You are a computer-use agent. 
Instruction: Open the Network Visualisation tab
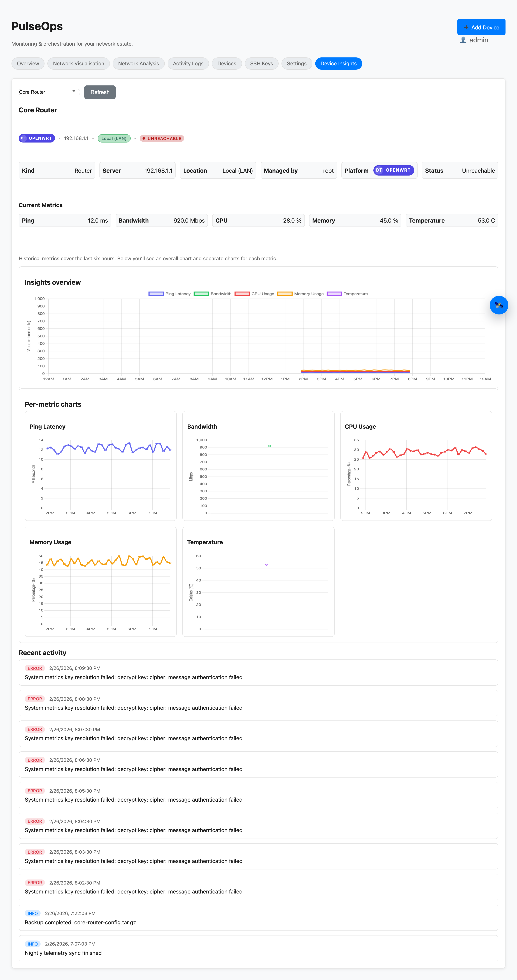point(78,64)
